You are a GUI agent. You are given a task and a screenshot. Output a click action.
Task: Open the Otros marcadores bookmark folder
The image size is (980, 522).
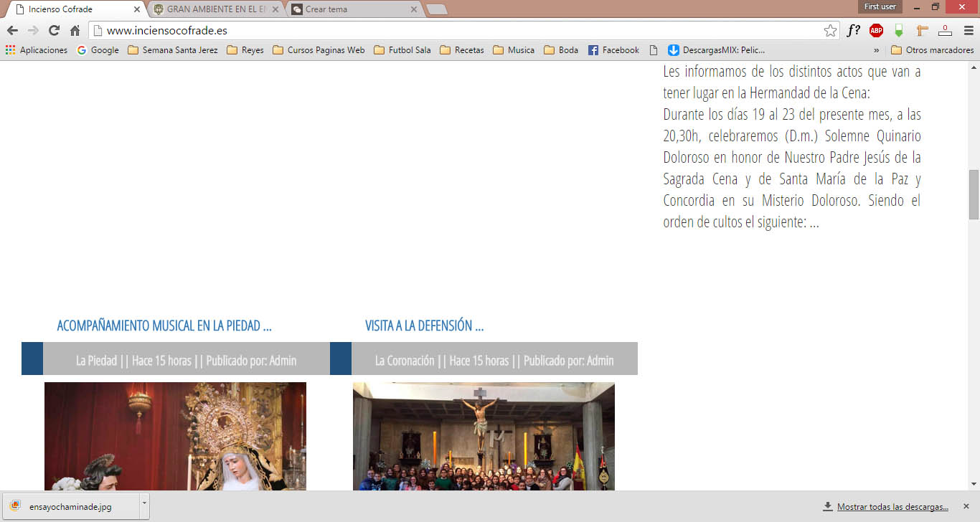tap(932, 50)
